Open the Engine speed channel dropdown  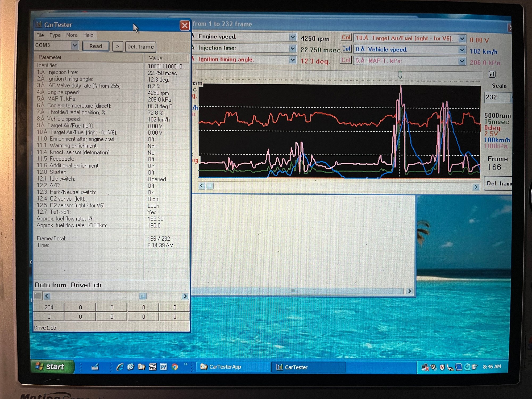293,37
